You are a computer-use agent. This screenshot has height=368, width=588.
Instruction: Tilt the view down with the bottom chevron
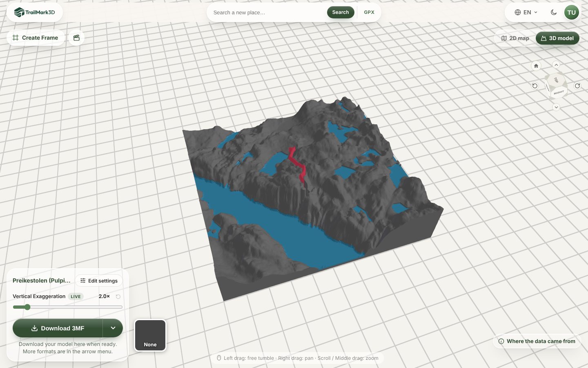(556, 107)
